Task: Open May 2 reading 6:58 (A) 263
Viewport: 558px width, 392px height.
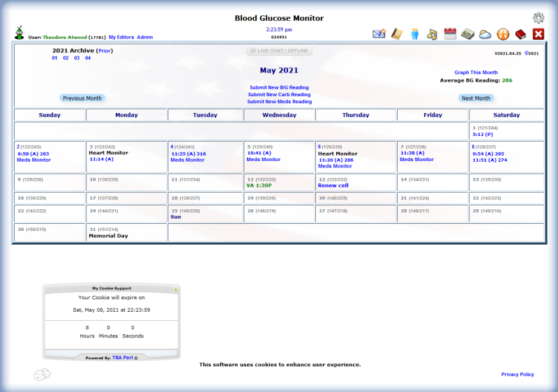Action: click(33, 154)
